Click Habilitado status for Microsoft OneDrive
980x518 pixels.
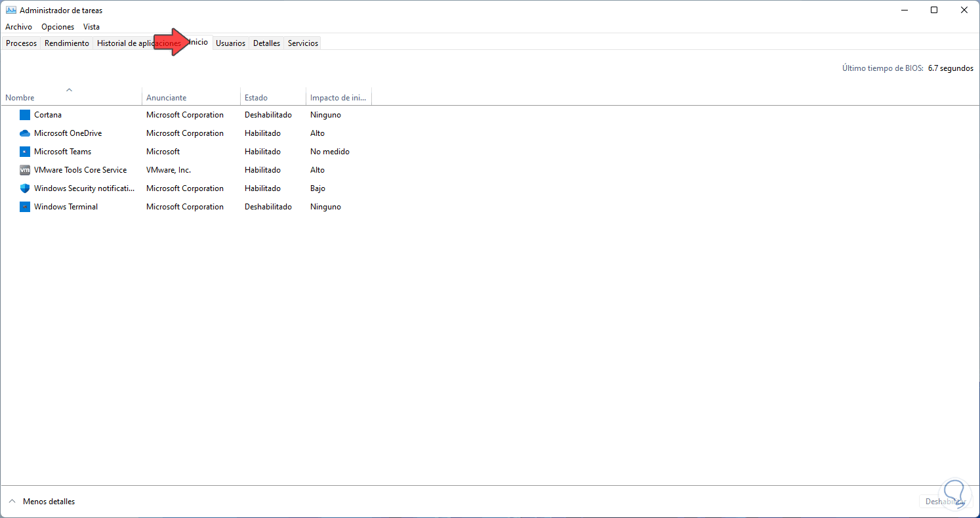262,133
